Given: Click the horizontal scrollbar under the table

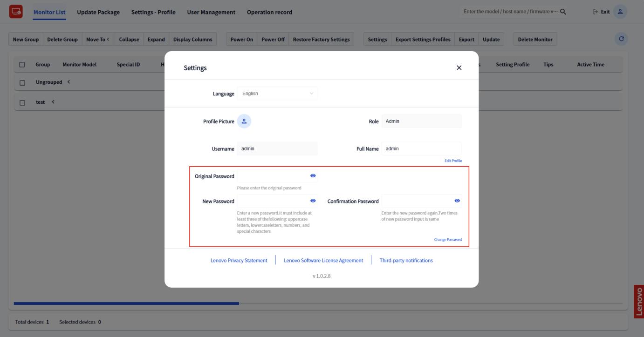Looking at the screenshot, I should click(x=126, y=303).
